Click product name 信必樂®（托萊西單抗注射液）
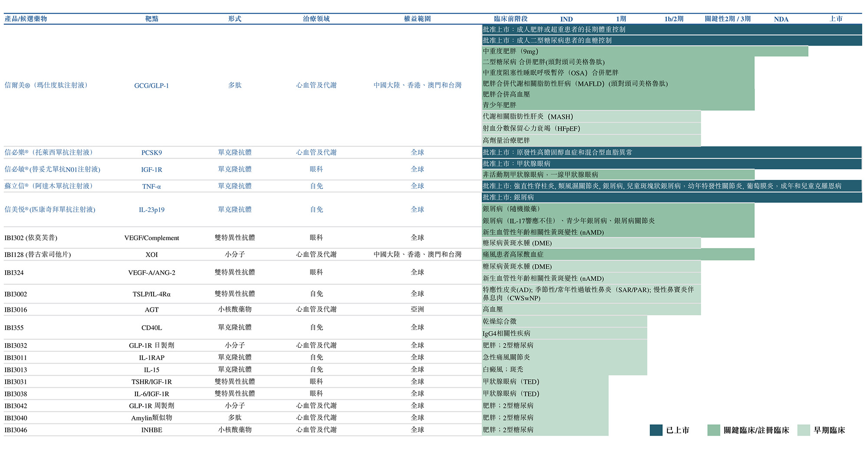This screenshot has height=450, width=868. [49, 152]
